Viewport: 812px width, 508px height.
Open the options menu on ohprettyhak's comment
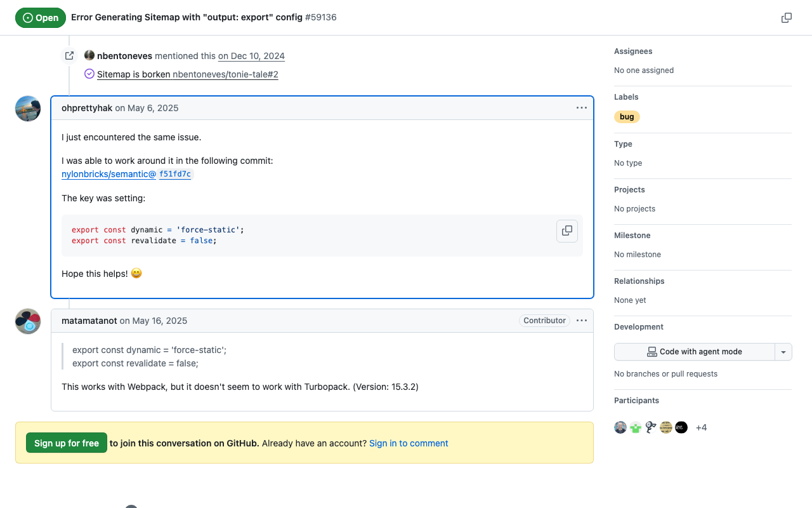581,107
